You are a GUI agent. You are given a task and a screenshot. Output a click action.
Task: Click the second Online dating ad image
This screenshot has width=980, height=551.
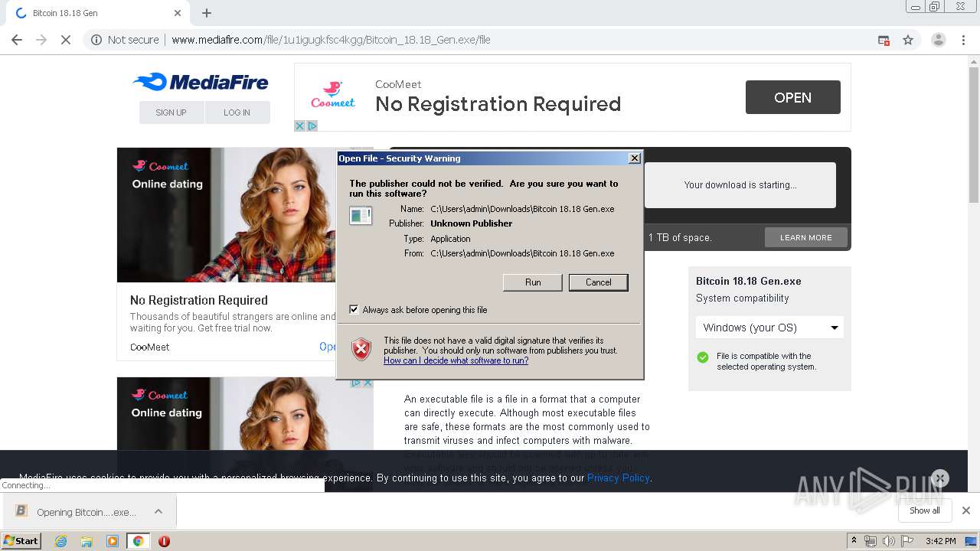pyautogui.click(x=245, y=413)
